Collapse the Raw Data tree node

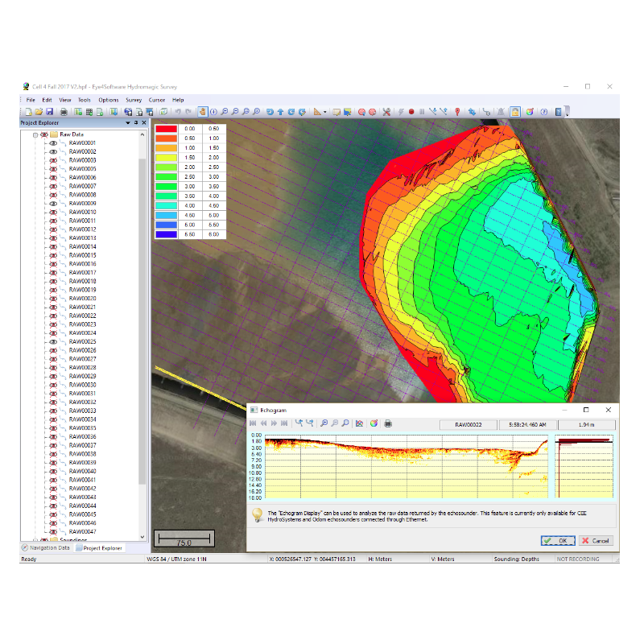[x=35, y=134]
